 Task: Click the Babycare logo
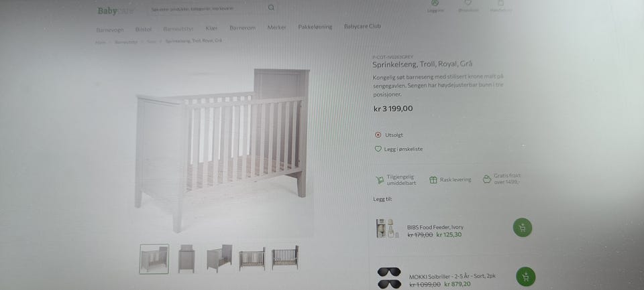[115, 11]
